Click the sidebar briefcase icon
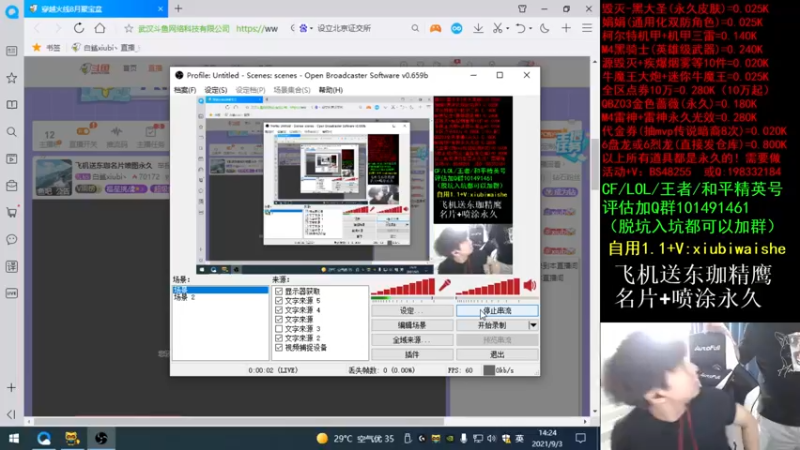The image size is (800, 450). click(11, 186)
